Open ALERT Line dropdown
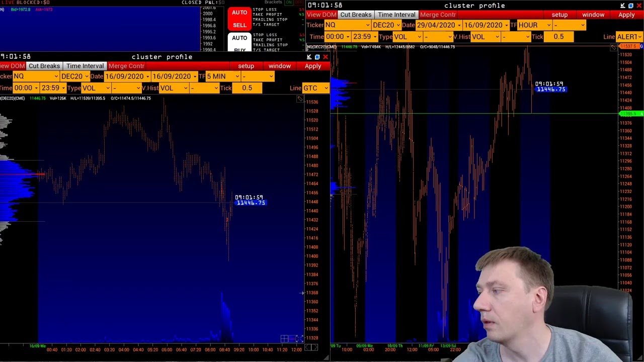This screenshot has height=362, width=644. pyautogui.click(x=629, y=37)
